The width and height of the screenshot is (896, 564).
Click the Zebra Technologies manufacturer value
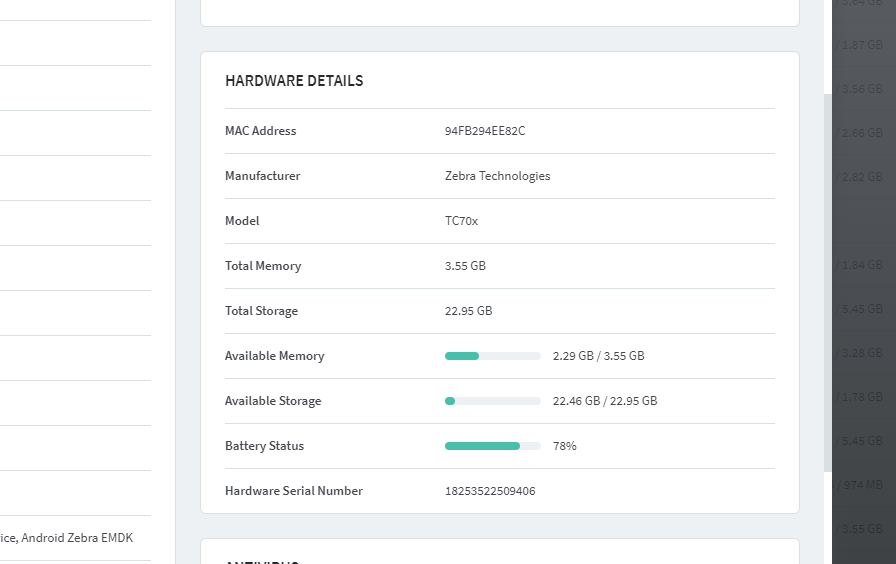click(497, 176)
